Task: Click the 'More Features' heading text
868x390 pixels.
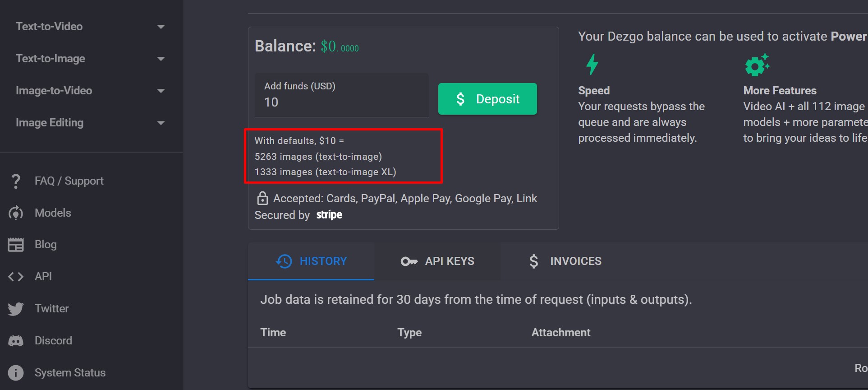Action: 780,91
